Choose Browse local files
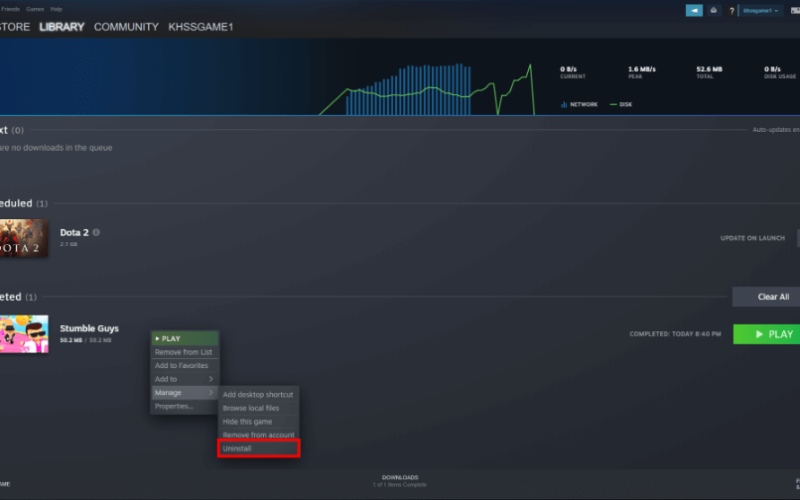 259,408
